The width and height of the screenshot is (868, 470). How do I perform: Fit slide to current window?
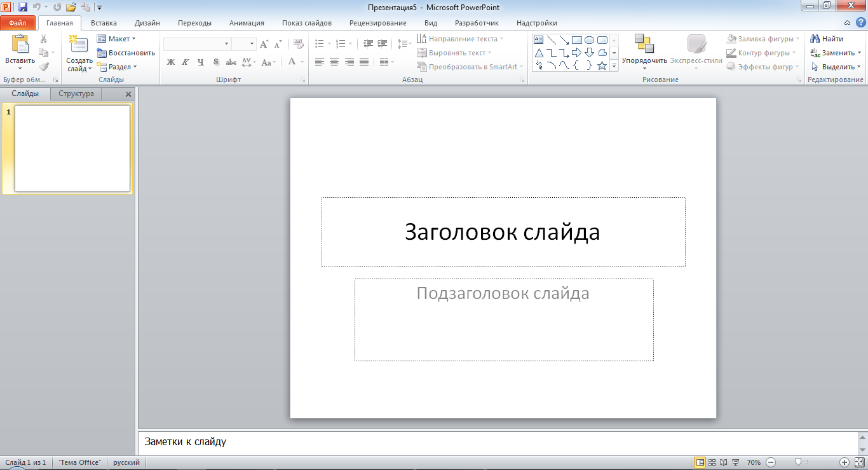859,462
